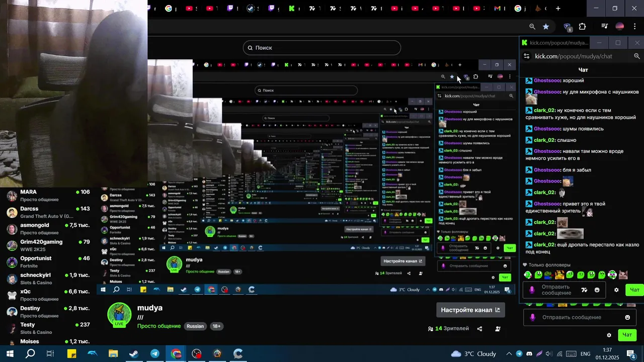Open the volume control in the system tray
644x362 pixels.
click(x=548, y=354)
